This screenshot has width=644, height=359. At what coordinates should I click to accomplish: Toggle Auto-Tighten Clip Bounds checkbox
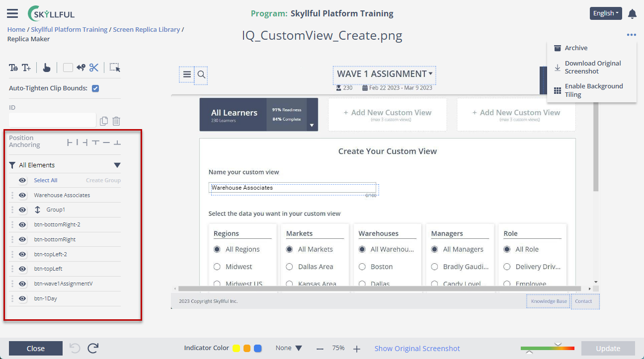pyautogui.click(x=95, y=88)
